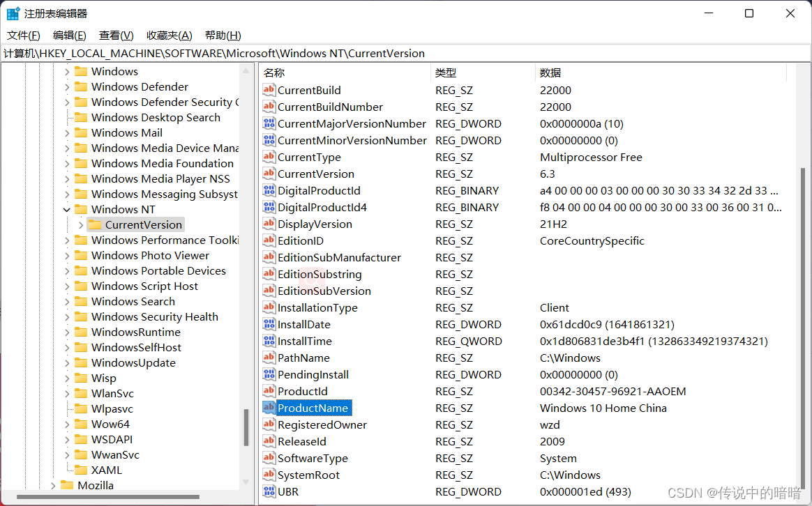This screenshot has width=812, height=506.
Task: Expand the Mozilla tree node
Action: coord(53,485)
